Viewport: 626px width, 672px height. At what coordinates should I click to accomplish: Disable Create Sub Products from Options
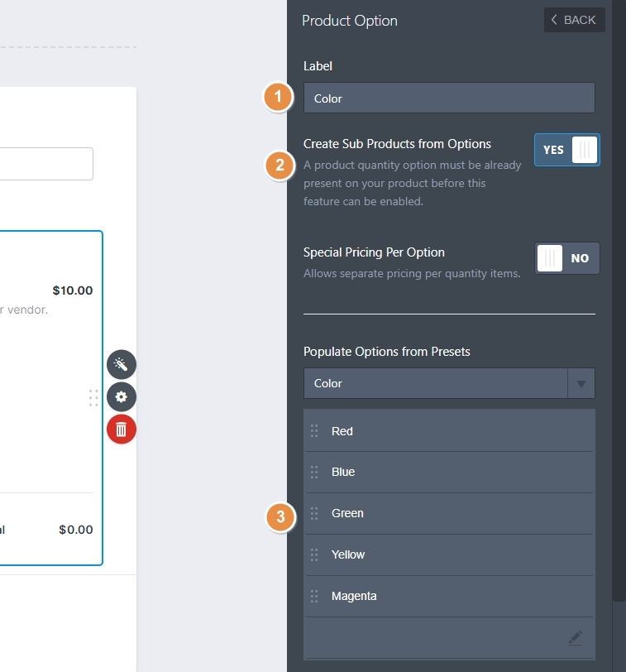(566, 150)
